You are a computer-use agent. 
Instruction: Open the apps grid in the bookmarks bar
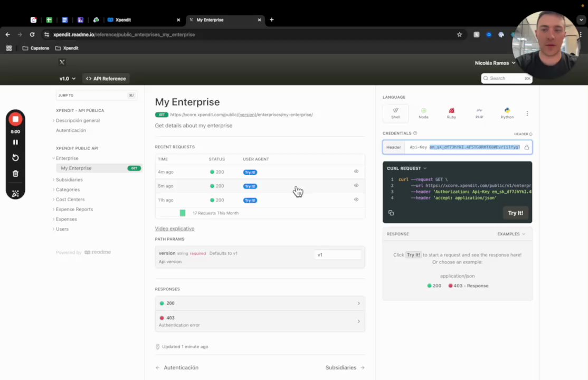[9, 48]
